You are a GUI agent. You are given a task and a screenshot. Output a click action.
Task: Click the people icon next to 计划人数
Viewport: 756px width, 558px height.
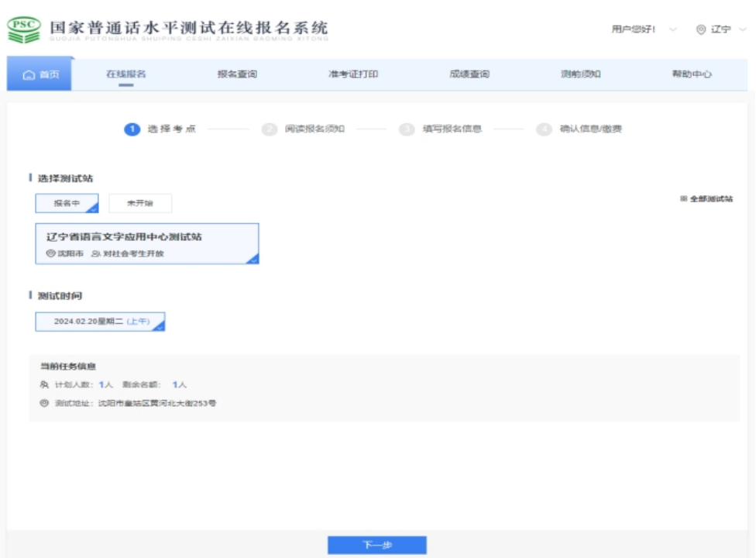pyautogui.click(x=44, y=384)
